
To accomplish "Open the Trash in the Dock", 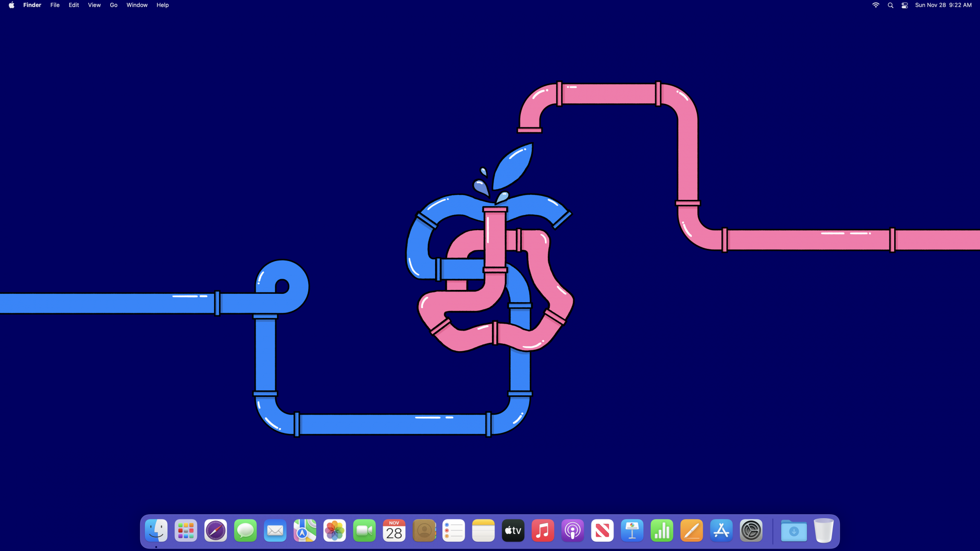I will tap(824, 531).
